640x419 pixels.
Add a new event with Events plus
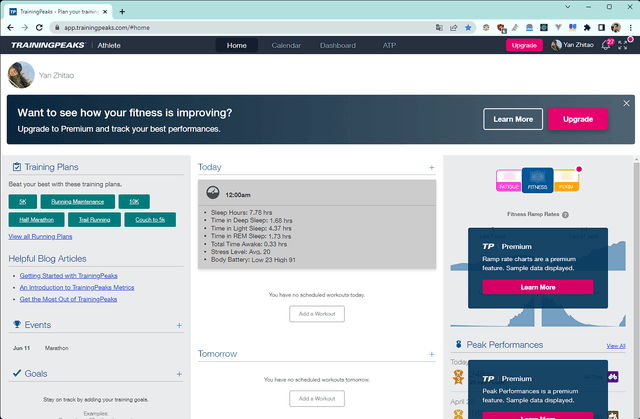tap(179, 325)
